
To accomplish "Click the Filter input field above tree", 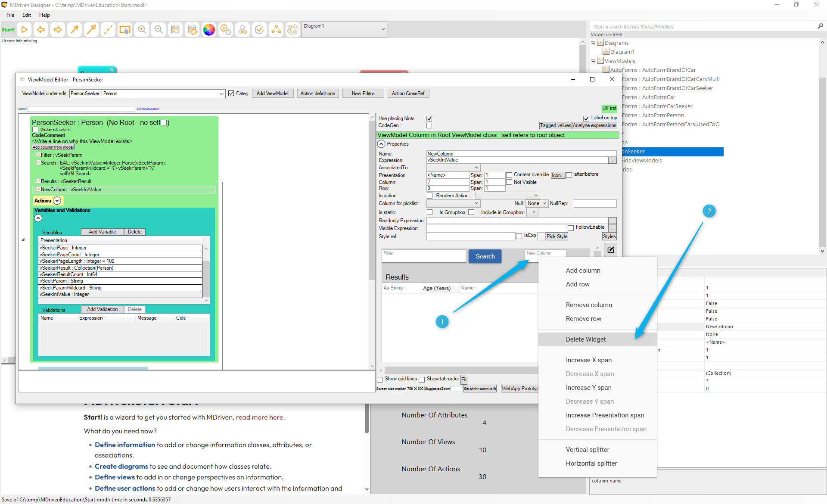I will (x=81, y=109).
